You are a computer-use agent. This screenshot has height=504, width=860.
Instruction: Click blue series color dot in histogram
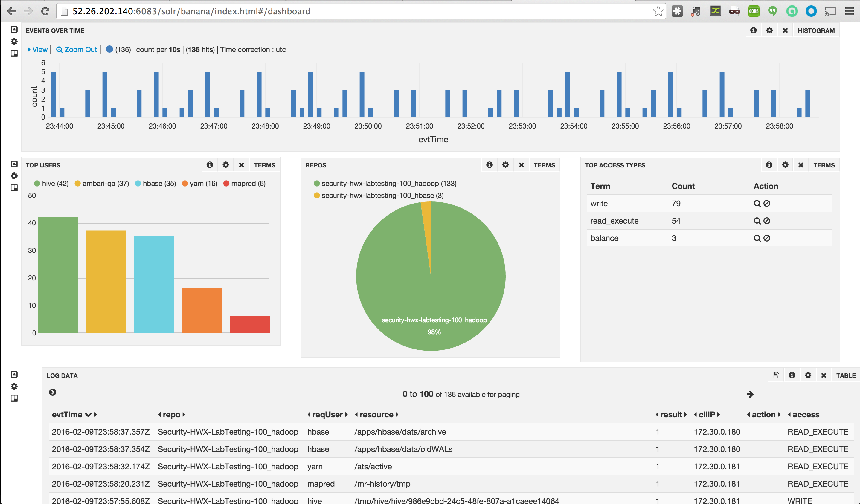click(109, 49)
